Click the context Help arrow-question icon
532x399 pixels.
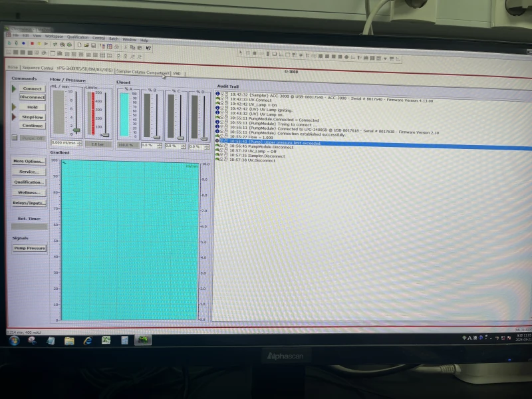coord(148,48)
